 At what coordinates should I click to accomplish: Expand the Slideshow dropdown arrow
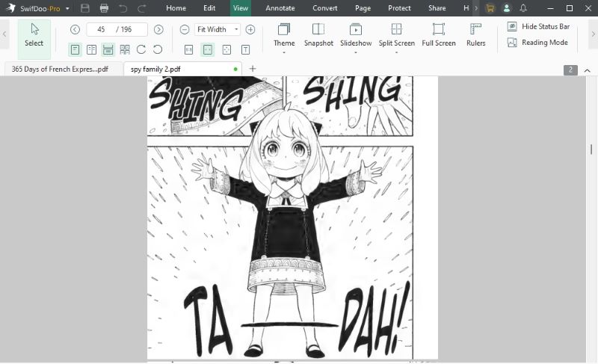coord(356,52)
